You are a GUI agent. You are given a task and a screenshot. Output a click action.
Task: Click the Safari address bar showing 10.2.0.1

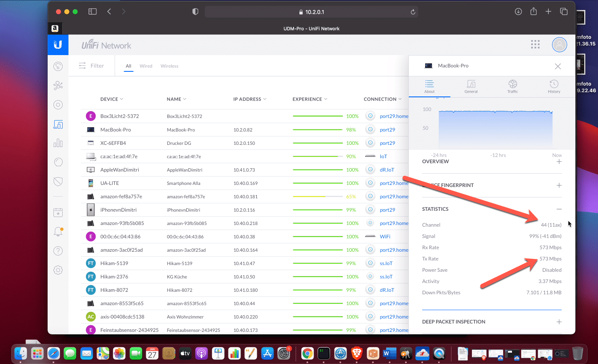[312, 12]
